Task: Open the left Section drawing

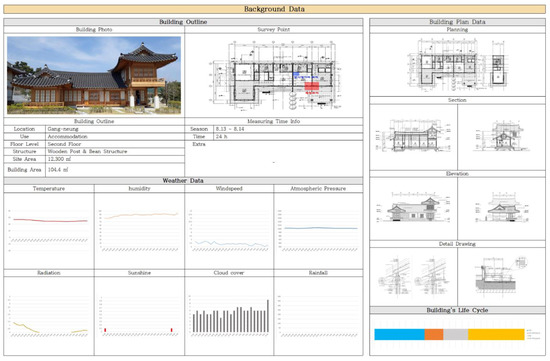Action: 413,136
